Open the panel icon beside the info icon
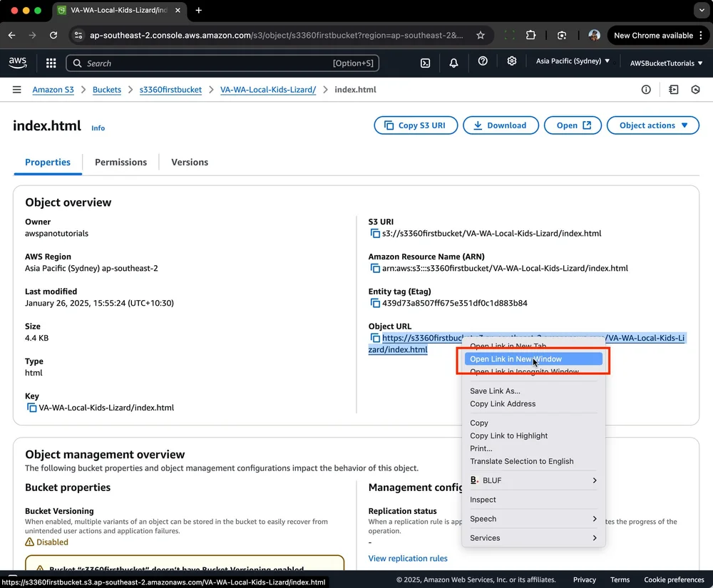The width and height of the screenshot is (713, 588). [674, 90]
